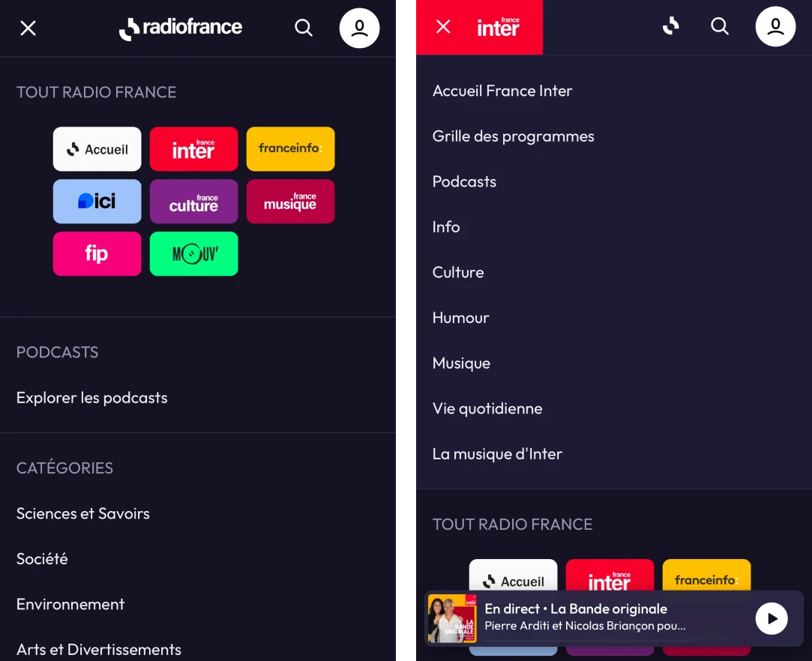Close the Radio France menu with X
Screen dimensions: 812x661
pyautogui.click(x=28, y=28)
